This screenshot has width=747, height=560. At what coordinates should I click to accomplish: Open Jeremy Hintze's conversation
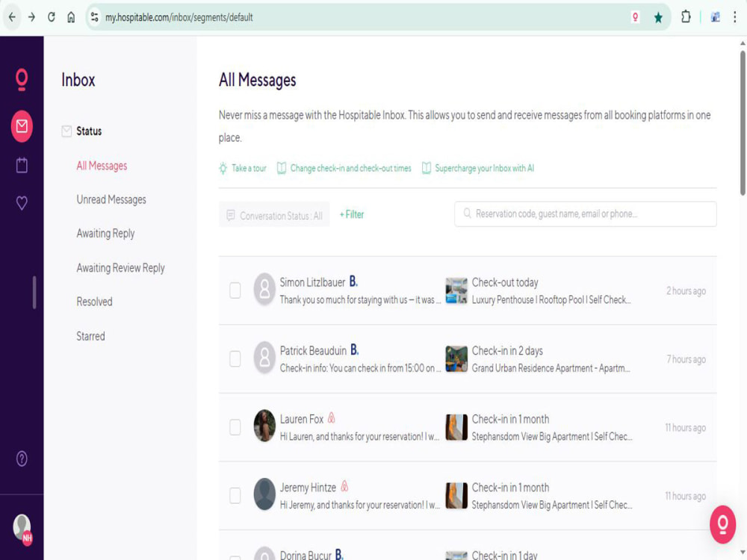pyautogui.click(x=468, y=496)
